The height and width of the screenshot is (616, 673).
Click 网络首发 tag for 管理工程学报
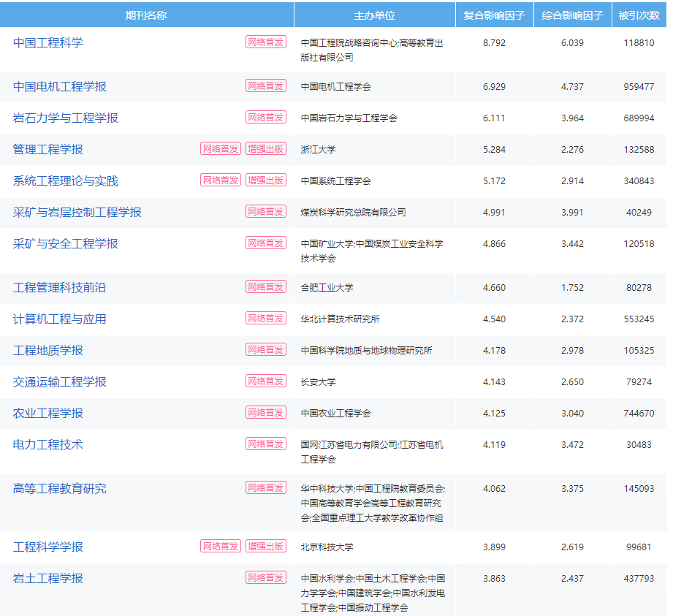[x=221, y=148]
